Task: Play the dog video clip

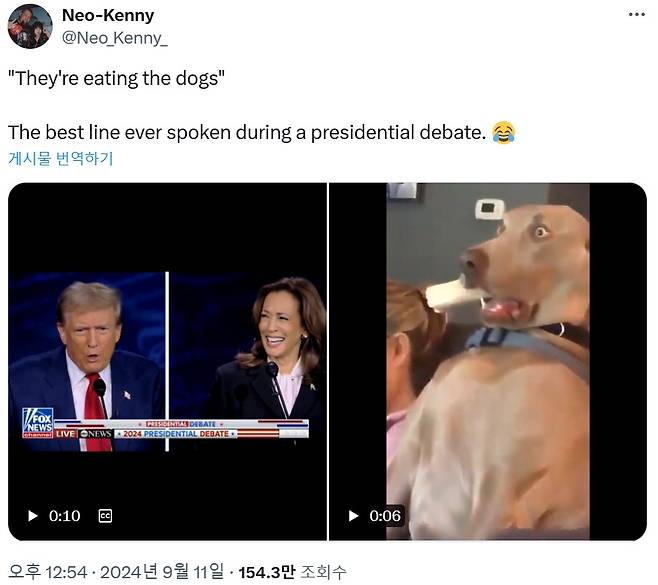Action: click(x=353, y=516)
